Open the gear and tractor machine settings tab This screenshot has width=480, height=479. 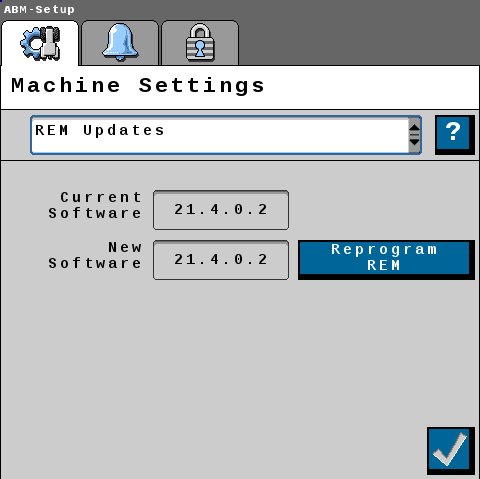[x=40, y=43]
